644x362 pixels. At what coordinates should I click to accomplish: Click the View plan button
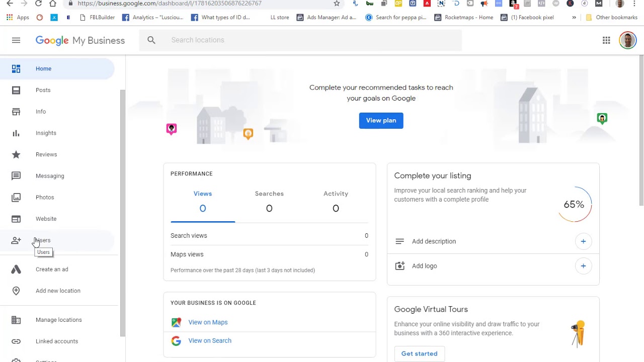tap(381, 121)
